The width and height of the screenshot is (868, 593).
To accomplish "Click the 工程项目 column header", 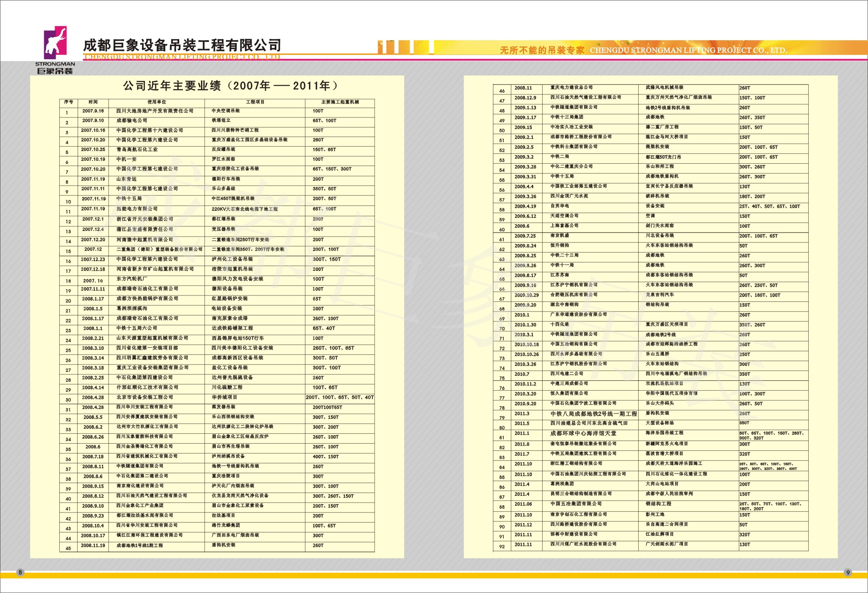I will (x=255, y=102).
